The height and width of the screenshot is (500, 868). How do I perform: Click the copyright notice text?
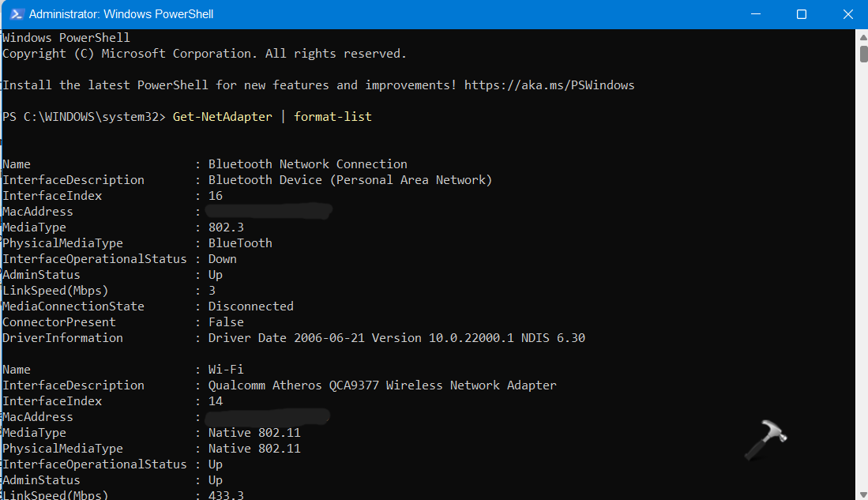(x=204, y=53)
